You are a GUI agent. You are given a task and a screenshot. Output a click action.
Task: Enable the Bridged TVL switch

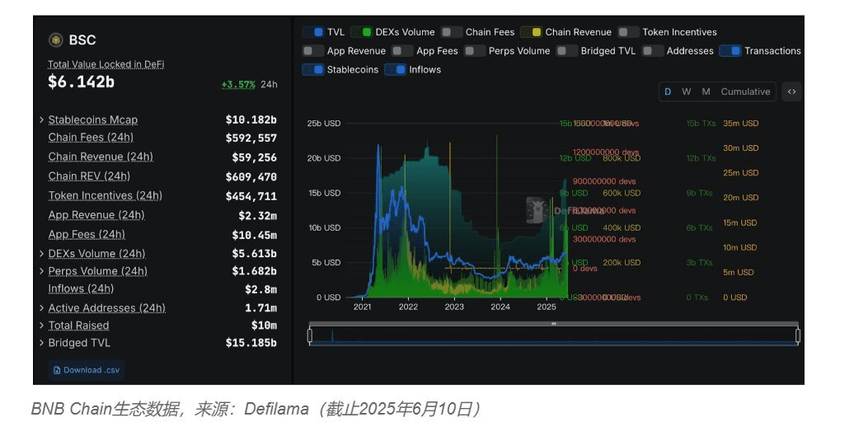[x=566, y=51]
